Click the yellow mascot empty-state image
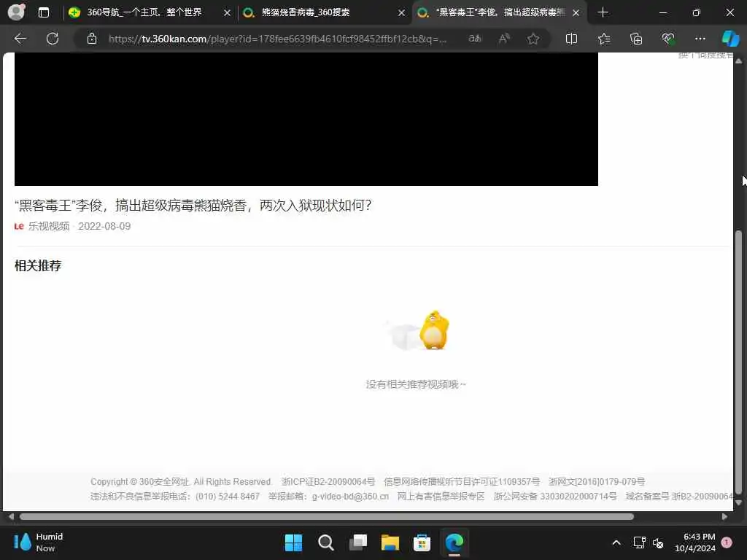The height and width of the screenshot is (560, 747). pyautogui.click(x=418, y=330)
